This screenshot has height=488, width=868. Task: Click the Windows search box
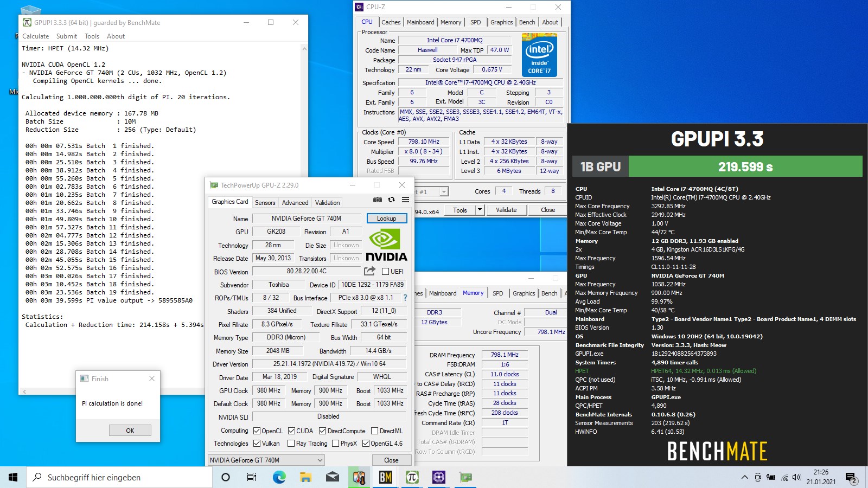tap(119, 477)
